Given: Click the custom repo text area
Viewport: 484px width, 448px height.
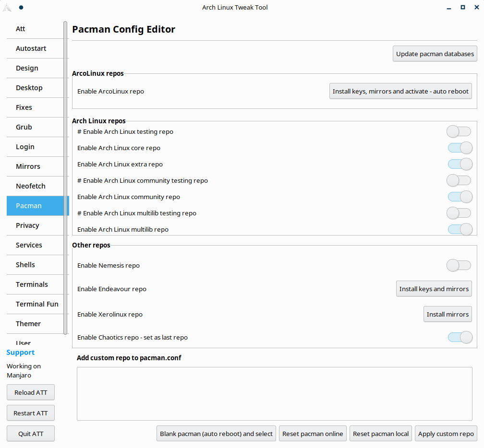Looking at the screenshot, I should tap(275, 394).
